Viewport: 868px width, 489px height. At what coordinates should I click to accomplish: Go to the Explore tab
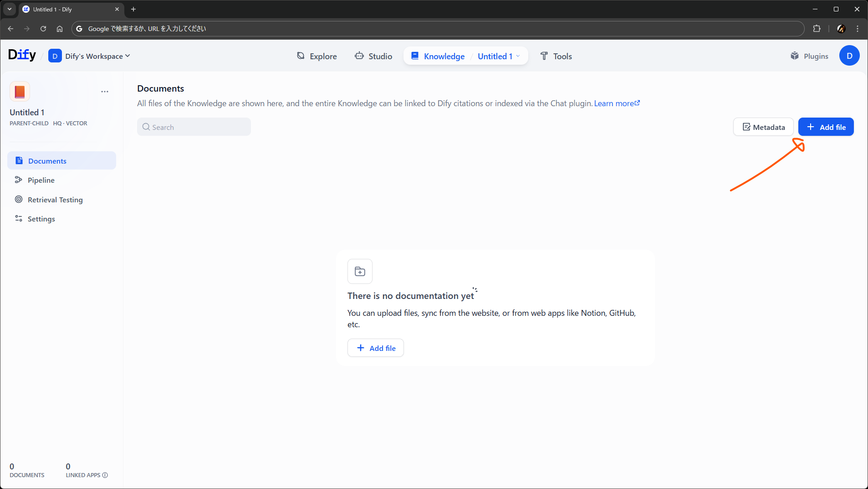[317, 56]
